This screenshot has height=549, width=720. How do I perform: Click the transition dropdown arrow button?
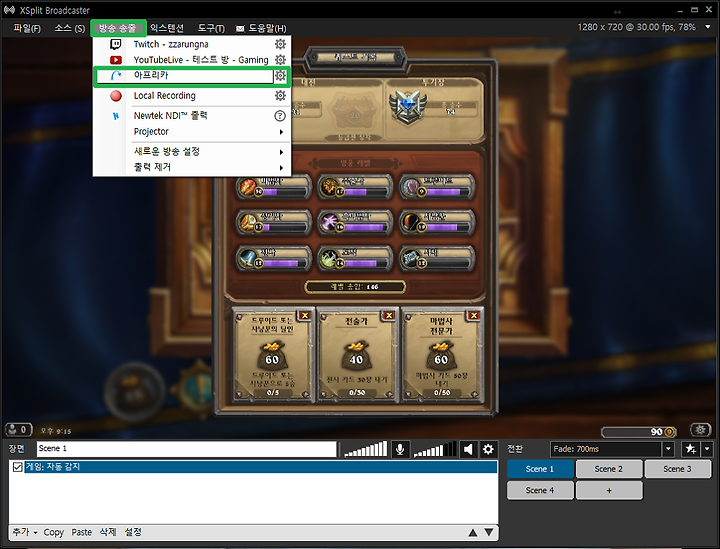click(668, 449)
